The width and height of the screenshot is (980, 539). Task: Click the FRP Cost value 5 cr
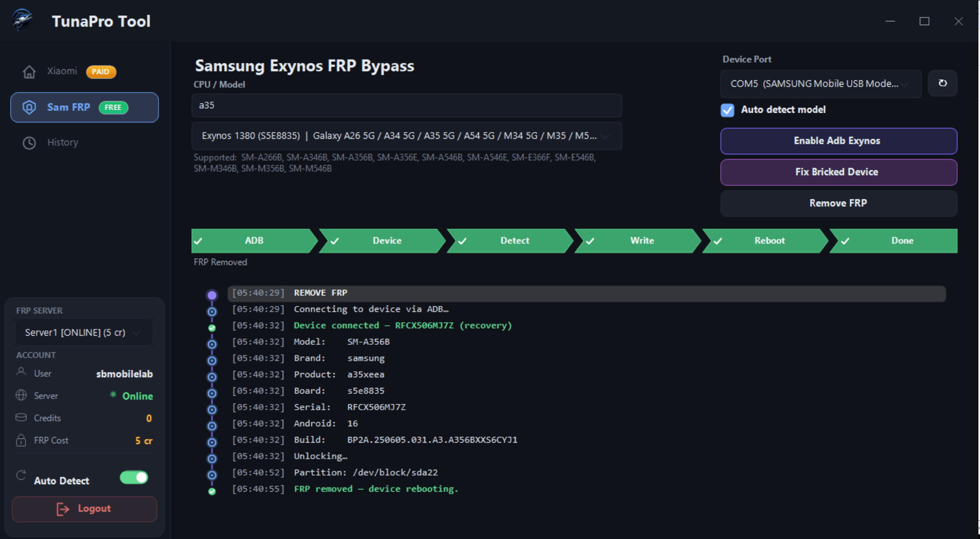pyautogui.click(x=144, y=441)
